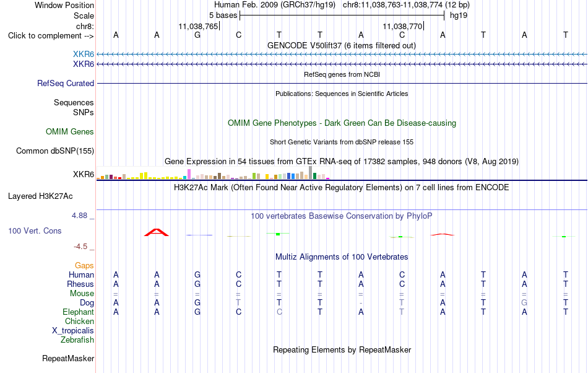Click the 'Common dbSNP(155)' track label
588x373 pixels.
pos(54,151)
